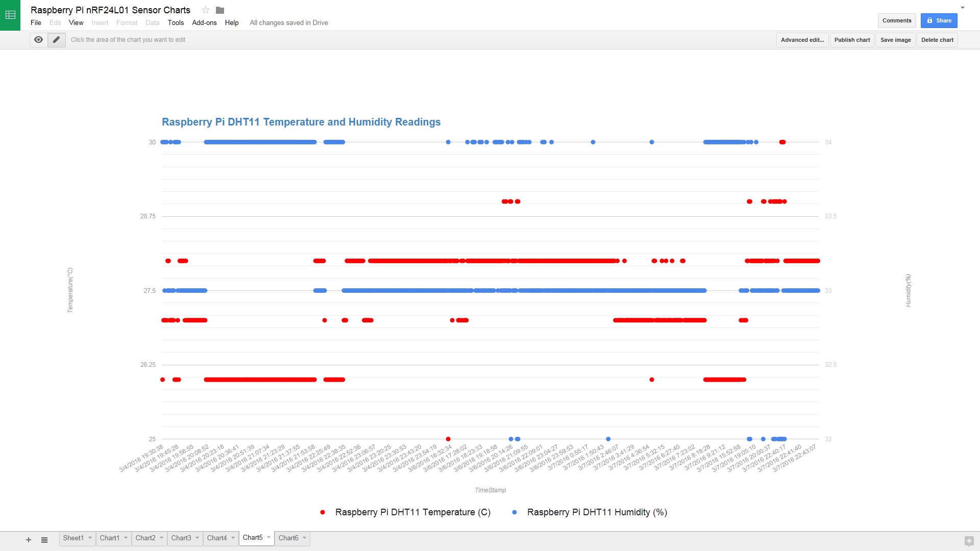Select the Raspberry Pi DHT11 Temperature (C) legend label

(412, 512)
